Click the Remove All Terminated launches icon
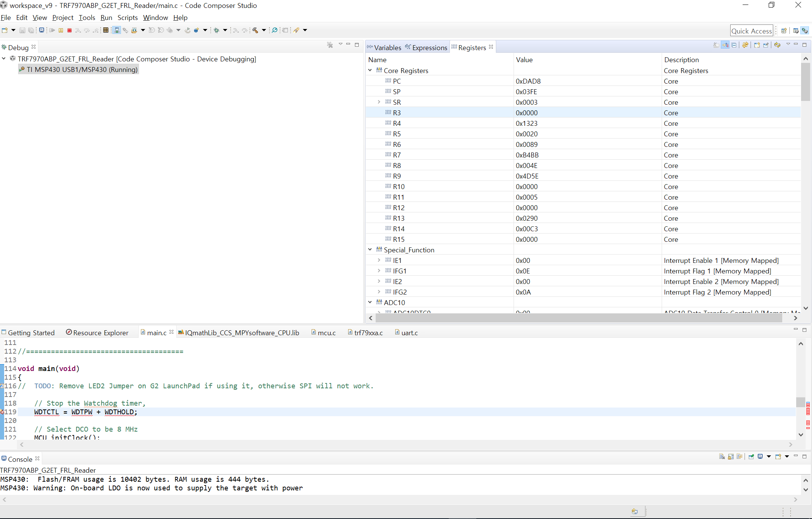 330,45
